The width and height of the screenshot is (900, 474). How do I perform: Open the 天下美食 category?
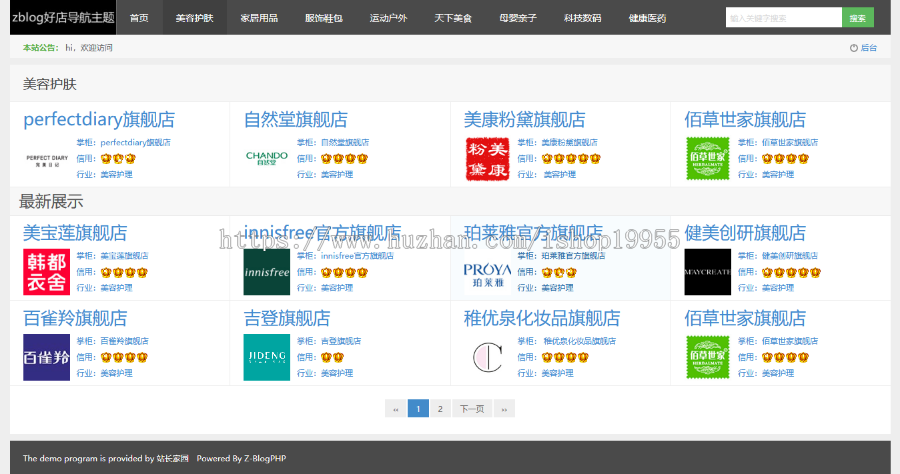[453, 18]
